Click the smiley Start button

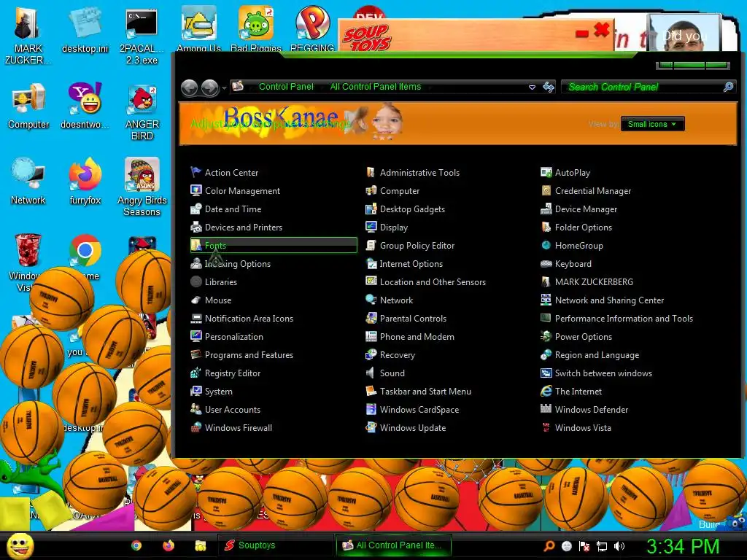(20, 545)
